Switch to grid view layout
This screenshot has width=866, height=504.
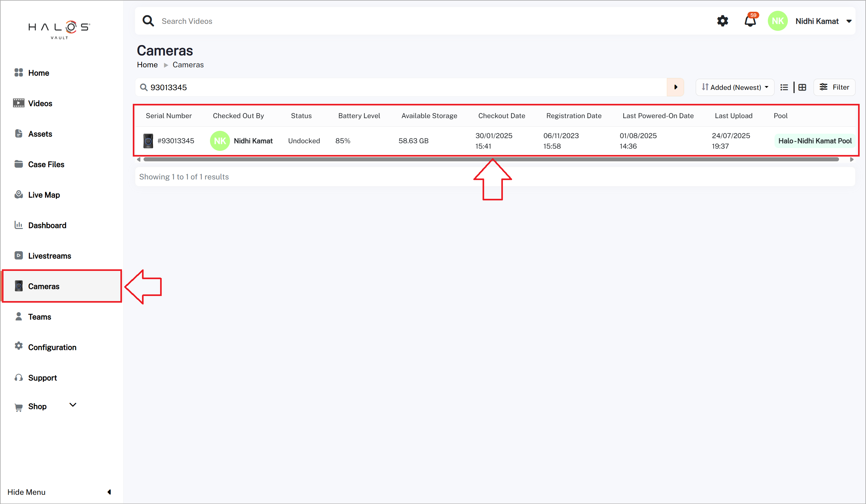click(802, 87)
